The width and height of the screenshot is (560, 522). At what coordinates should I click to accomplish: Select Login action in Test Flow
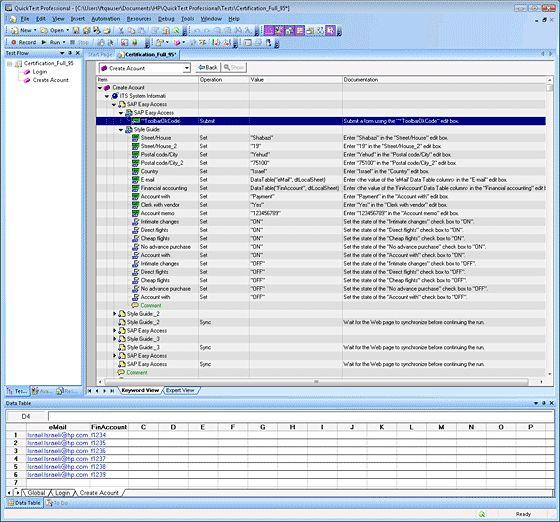click(x=40, y=72)
